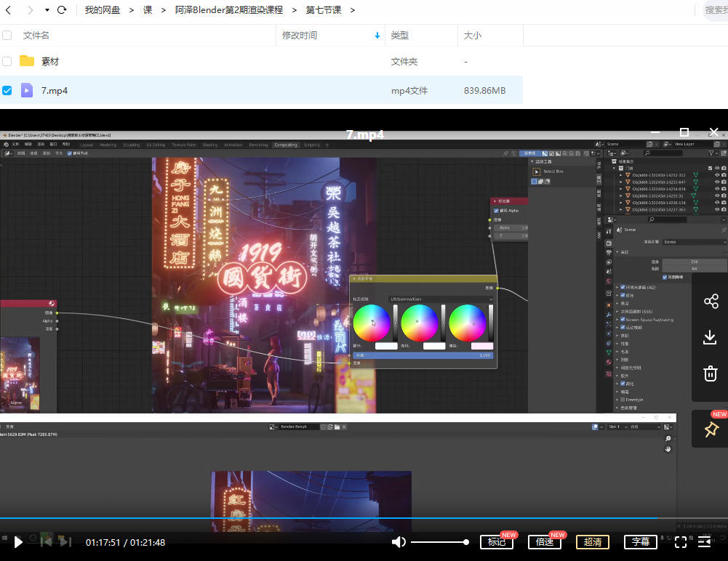Viewport: 728px width, 561px height.
Task: Share the video with the share icon
Action: click(x=711, y=301)
